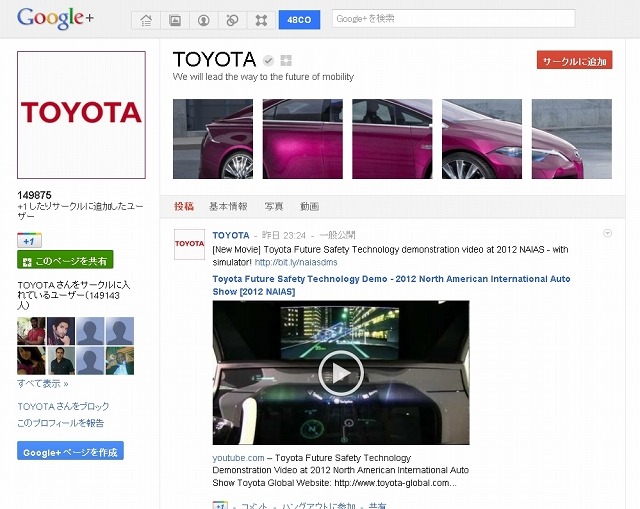Open fourth follower avatar in bottom row
This screenshot has width=640, height=509.
click(120, 361)
